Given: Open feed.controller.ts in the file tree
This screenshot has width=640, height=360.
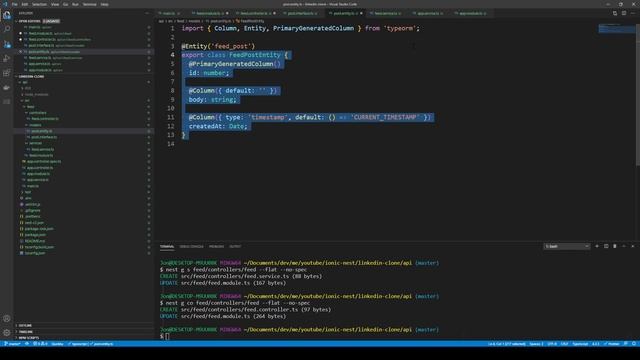Looking at the screenshot, I should click(44, 119).
